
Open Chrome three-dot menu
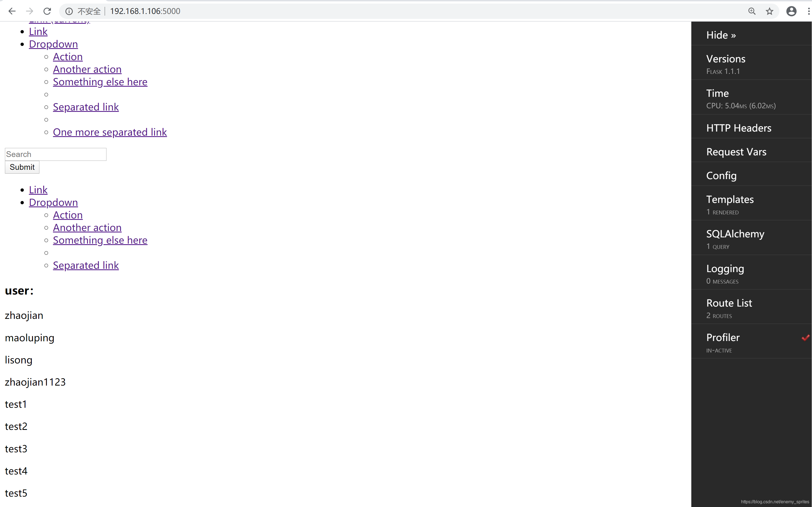[808, 11]
